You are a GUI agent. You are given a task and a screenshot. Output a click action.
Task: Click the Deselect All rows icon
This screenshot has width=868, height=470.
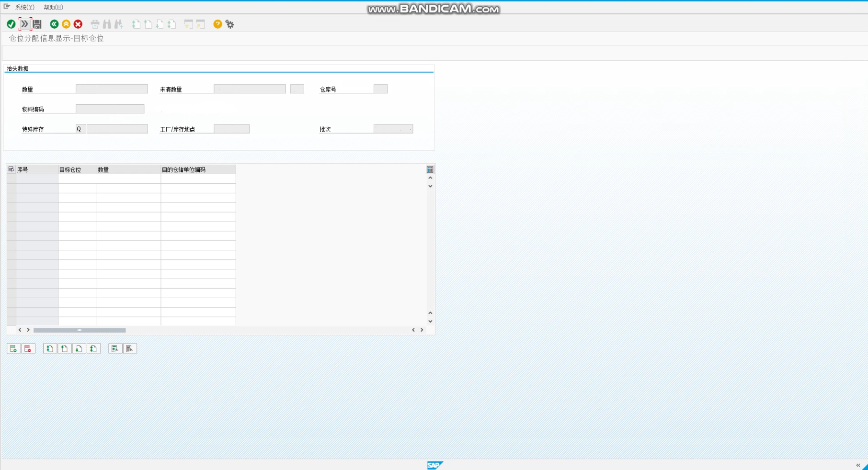point(129,349)
